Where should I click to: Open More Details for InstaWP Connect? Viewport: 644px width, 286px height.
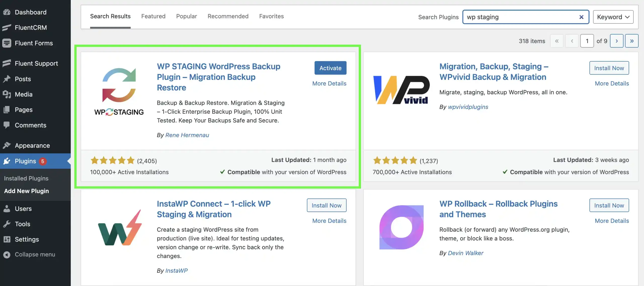tap(329, 221)
